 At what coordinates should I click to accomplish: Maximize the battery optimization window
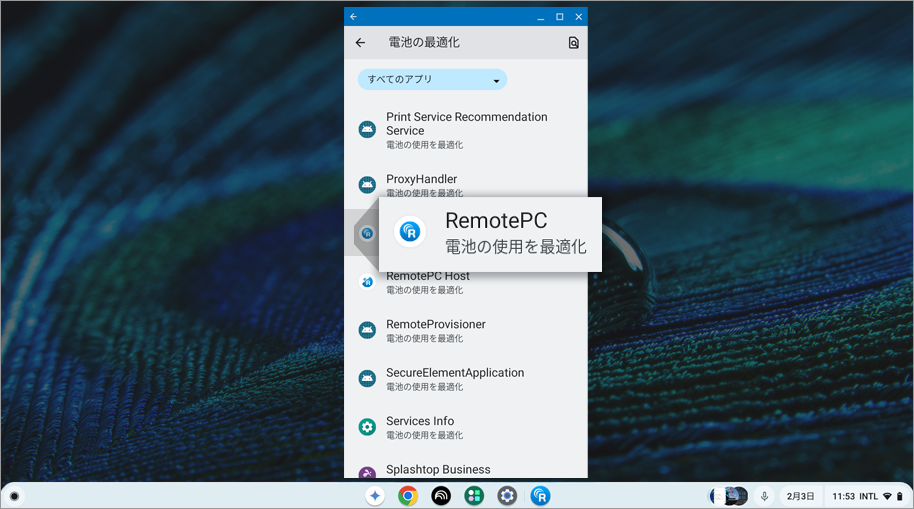pos(560,17)
